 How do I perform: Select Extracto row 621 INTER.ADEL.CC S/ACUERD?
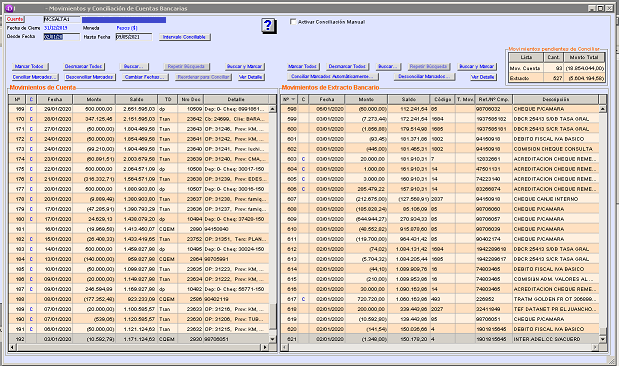pyautogui.click(x=440, y=339)
